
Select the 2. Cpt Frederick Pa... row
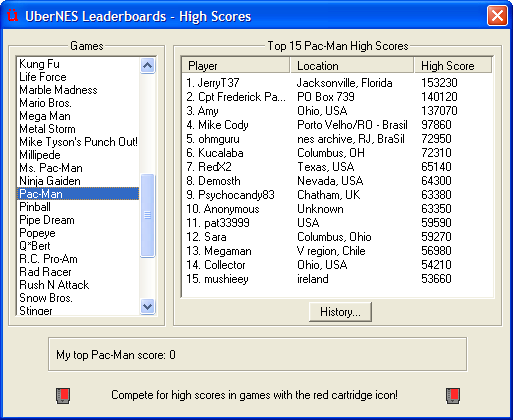point(337,97)
